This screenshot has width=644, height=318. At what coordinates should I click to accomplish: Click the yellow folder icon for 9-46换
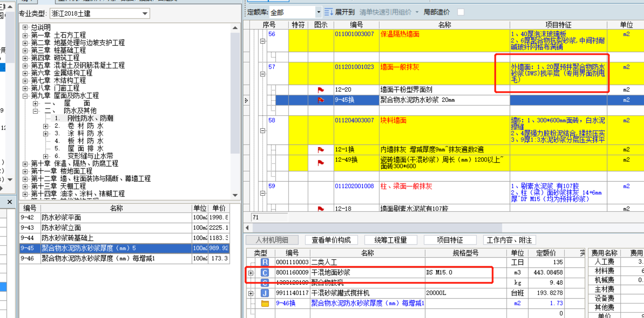pos(265,303)
